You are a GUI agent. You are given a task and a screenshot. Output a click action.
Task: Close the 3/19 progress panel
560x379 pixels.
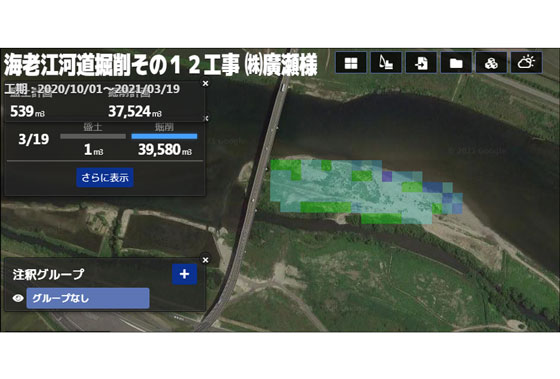tap(206, 118)
